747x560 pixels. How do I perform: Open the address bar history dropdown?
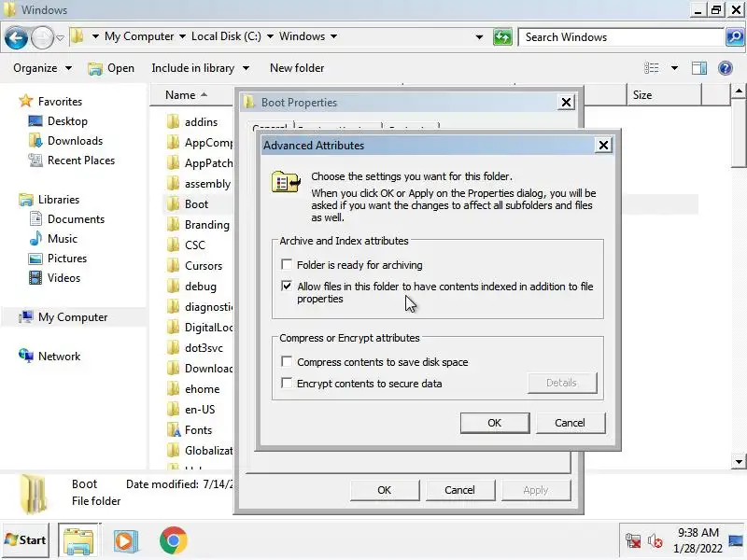[479, 37]
